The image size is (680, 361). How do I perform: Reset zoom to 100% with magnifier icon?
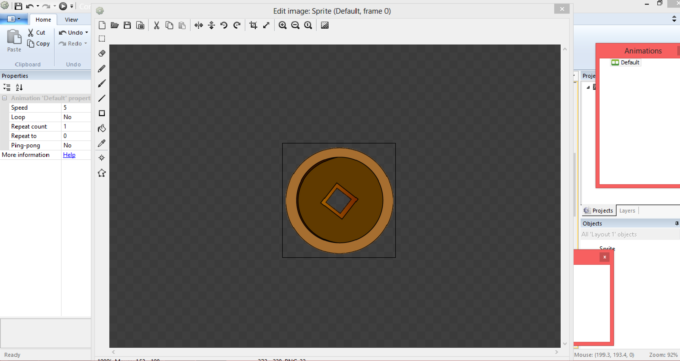click(308, 25)
